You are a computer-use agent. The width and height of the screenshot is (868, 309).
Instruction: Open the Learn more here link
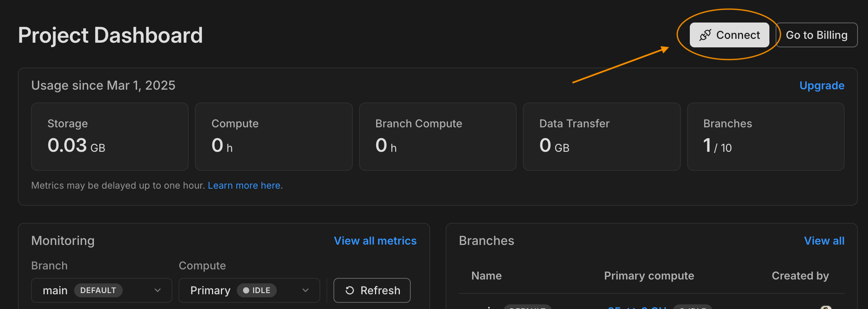pyautogui.click(x=244, y=186)
